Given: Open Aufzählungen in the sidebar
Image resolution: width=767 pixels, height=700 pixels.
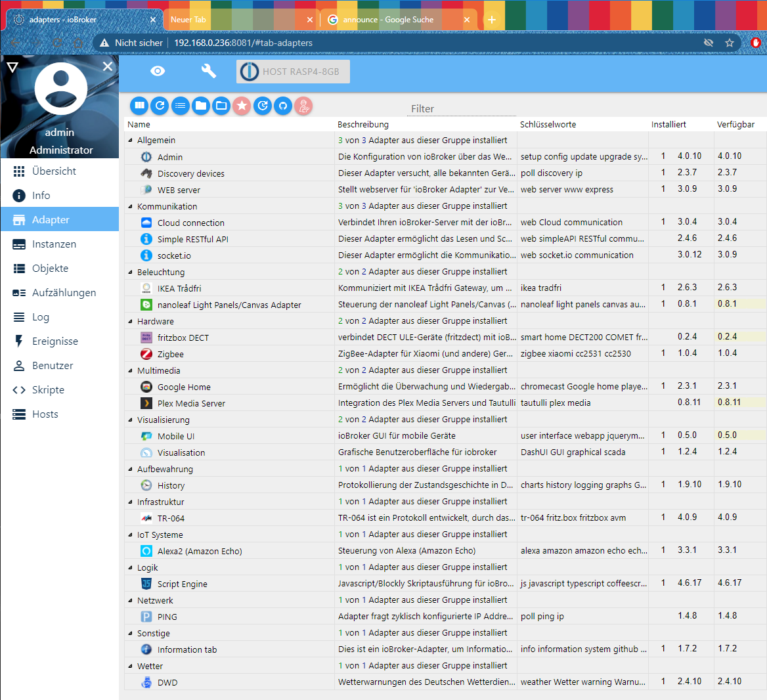Looking at the screenshot, I should 60,292.
